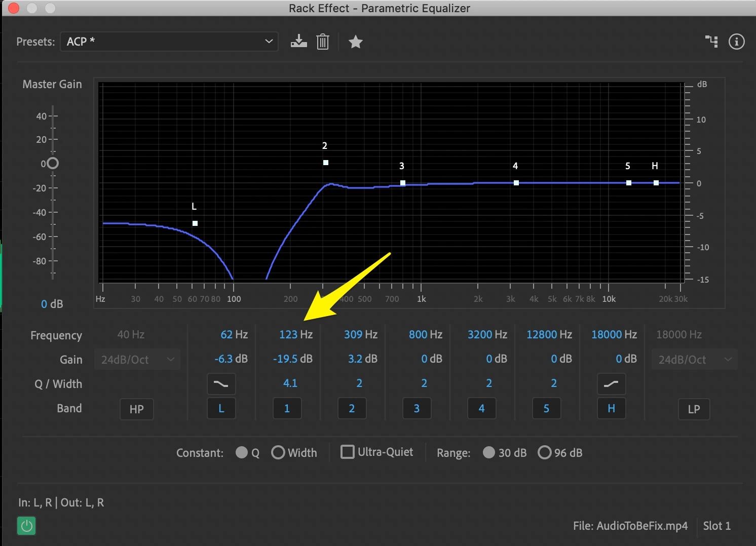Select control point L on the graph
This screenshot has width=756, height=546.
pos(195,223)
